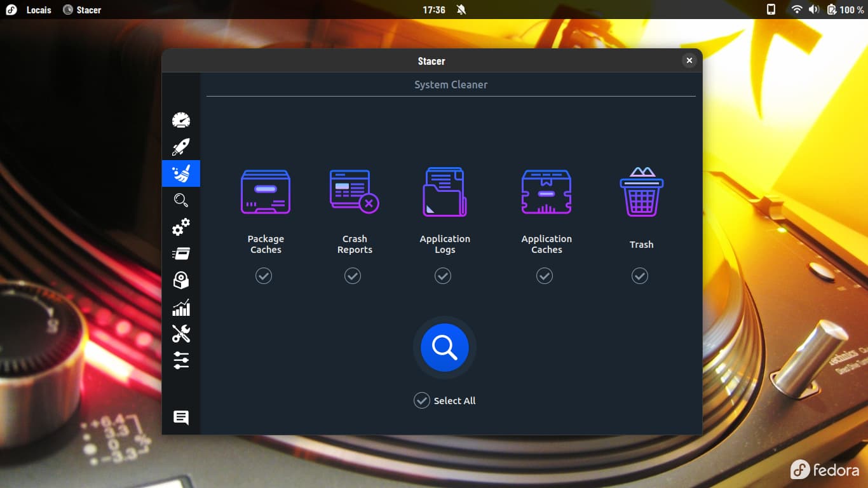Toggle the Trash checkbox
The width and height of the screenshot is (868, 488).
[x=640, y=276]
